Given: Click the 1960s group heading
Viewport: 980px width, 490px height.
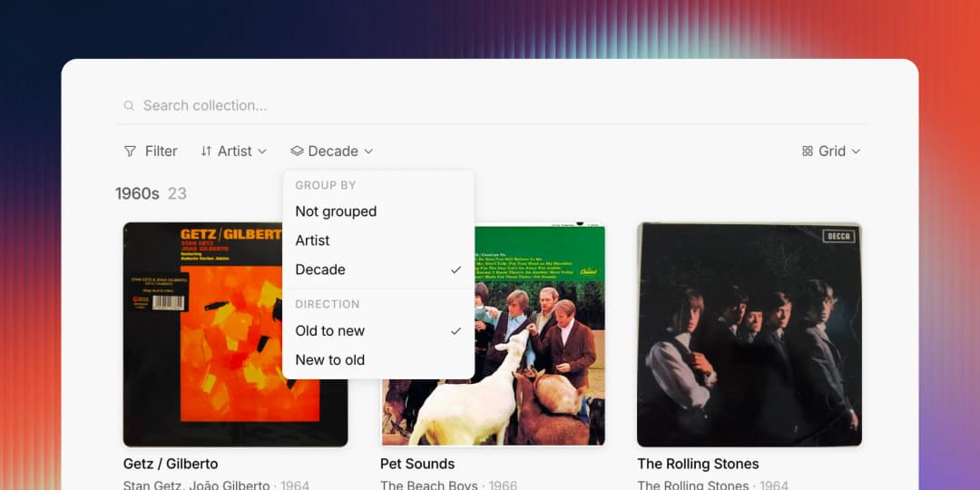Looking at the screenshot, I should click(x=138, y=194).
